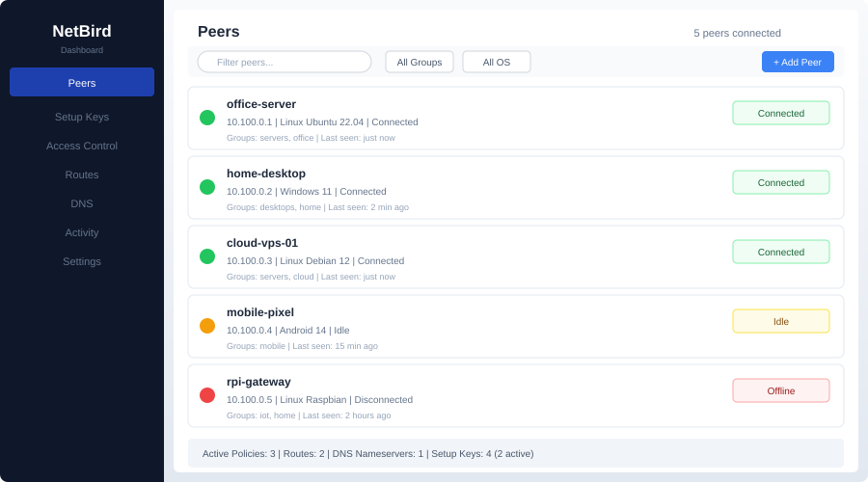
Task: Select the home-desktop peer name
Action: click(266, 174)
